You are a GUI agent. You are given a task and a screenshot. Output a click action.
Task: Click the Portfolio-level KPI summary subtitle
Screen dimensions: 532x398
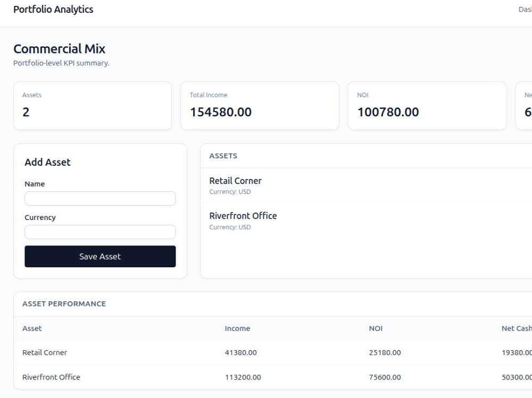[x=61, y=63]
